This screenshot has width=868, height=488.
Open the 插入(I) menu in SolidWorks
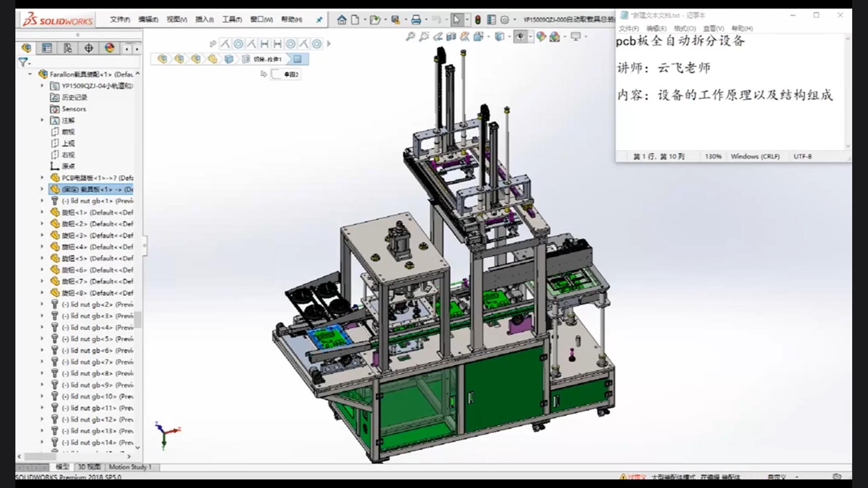pyautogui.click(x=204, y=19)
